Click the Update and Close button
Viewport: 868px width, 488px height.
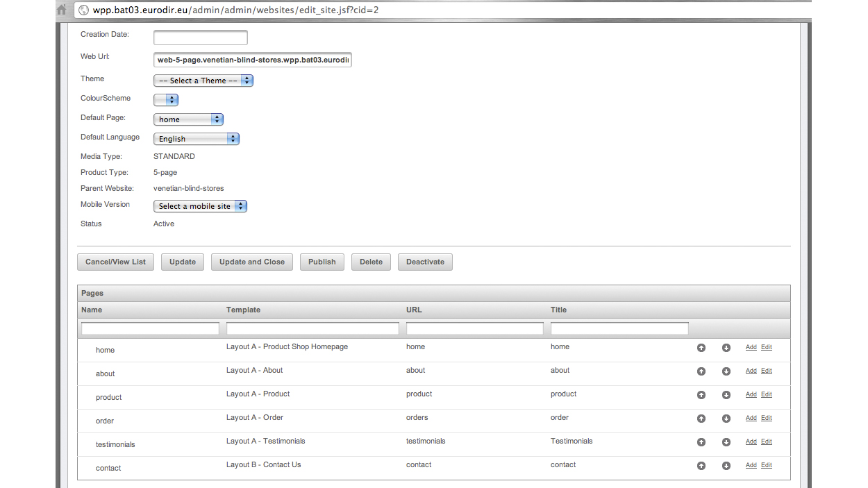point(252,262)
